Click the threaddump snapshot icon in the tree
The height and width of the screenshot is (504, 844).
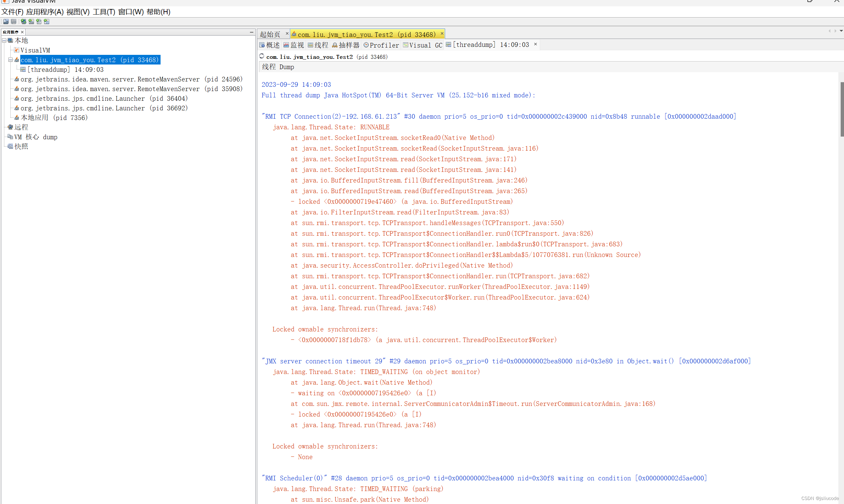pyautogui.click(x=23, y=69)
